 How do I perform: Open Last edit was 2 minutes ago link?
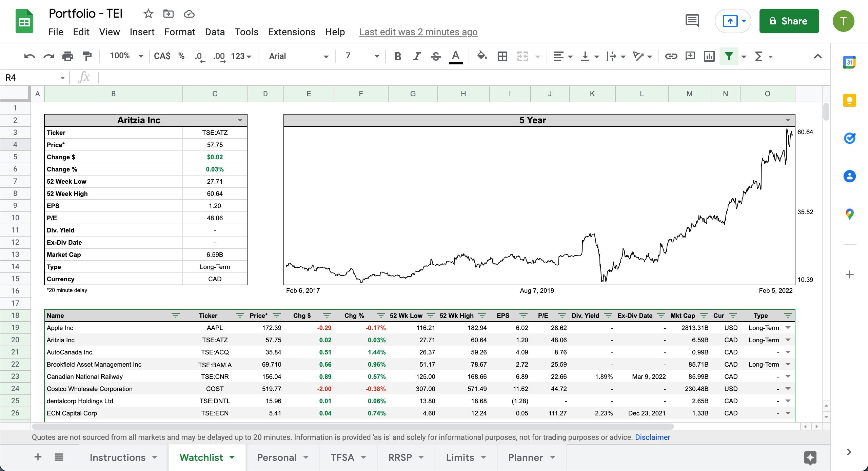pos(418,32)
